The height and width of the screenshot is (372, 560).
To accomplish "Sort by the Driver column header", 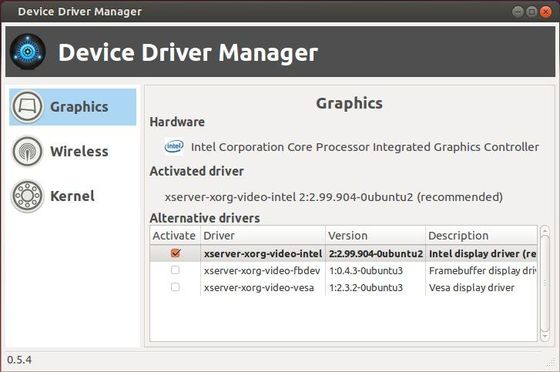I will pyautogui.click(x=263, y=236).
